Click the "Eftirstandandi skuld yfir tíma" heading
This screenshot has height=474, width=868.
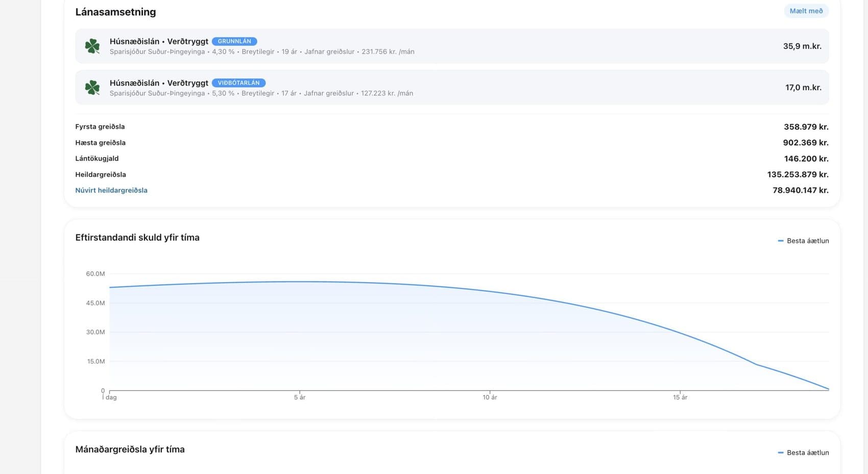(x=137, y=237)
